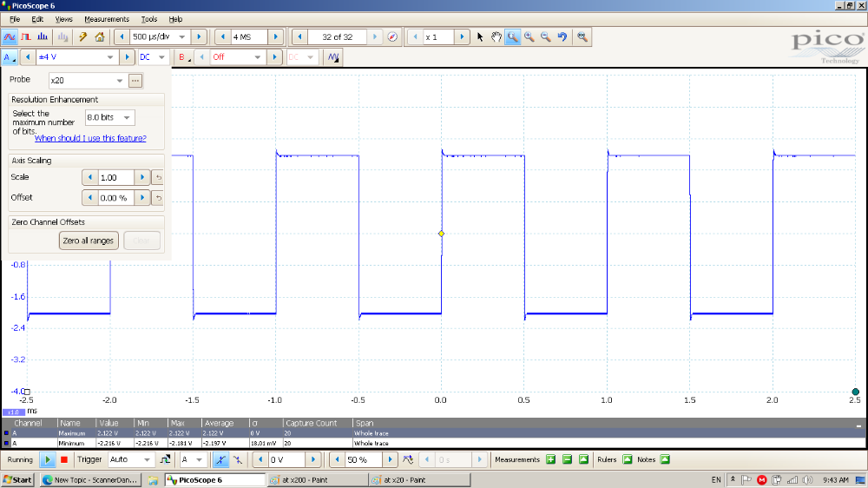Start capture with green play button

[x=48, y=459]
